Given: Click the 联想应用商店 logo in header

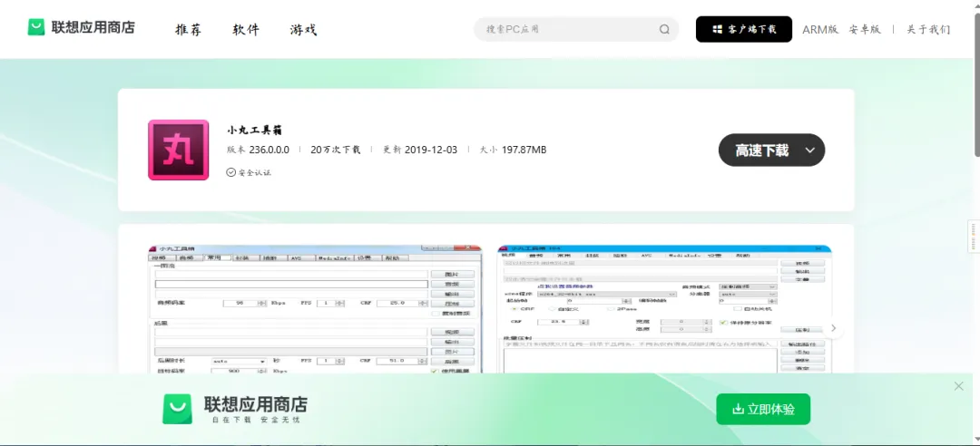Looking at the screenshot, I should (x=82, y=27).
